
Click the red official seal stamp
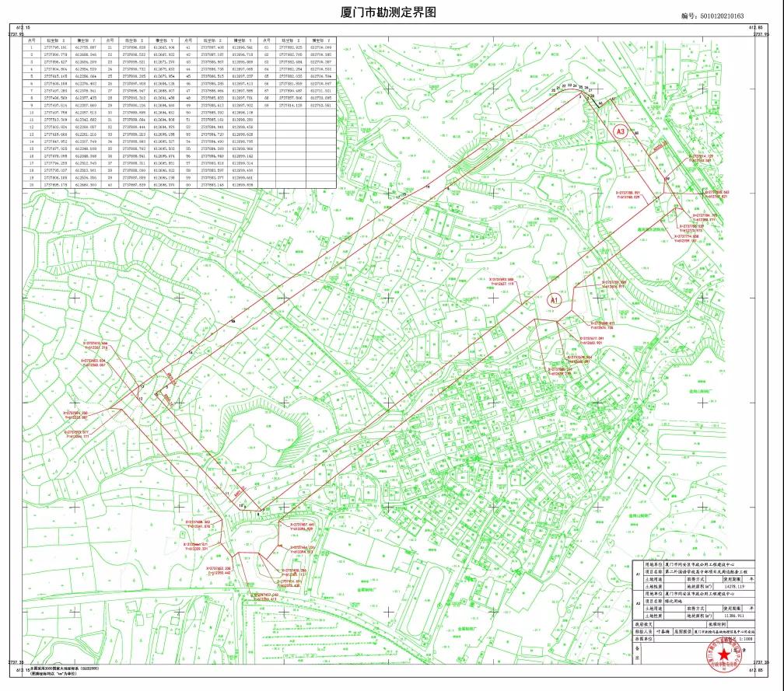[x=725, y=657]
